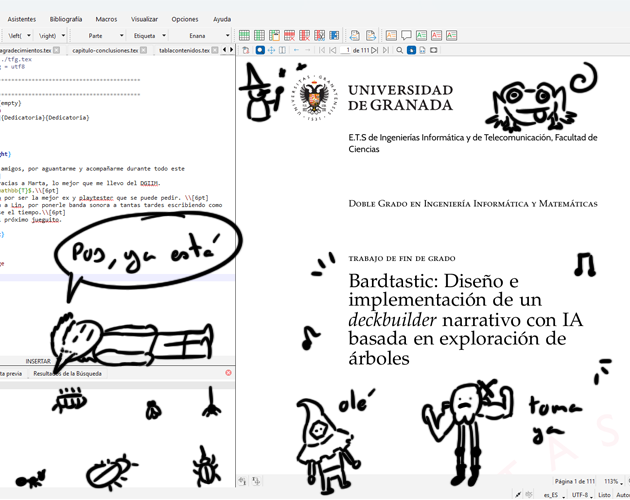
Task: Click the Bardtastic thesis title in PDF
Action: 465,319
